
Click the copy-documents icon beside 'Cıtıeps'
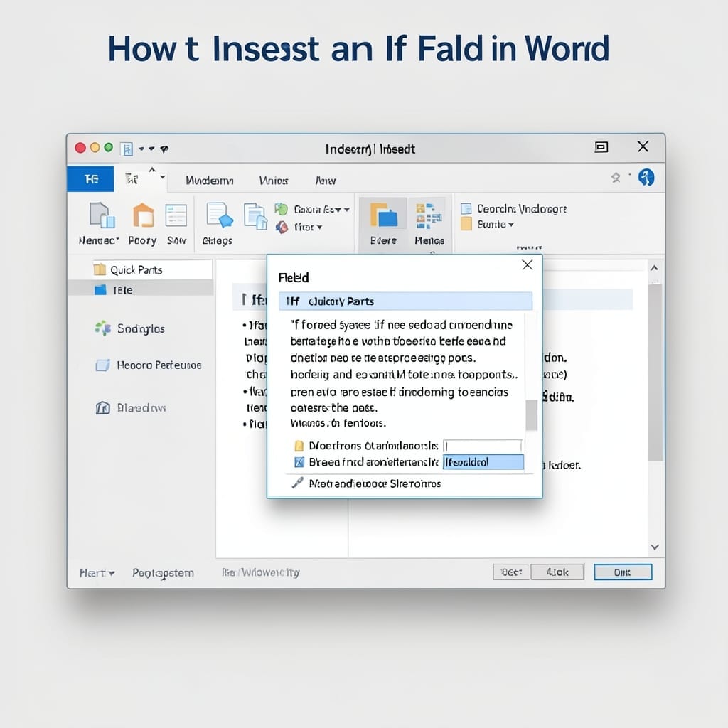(255, 216)
